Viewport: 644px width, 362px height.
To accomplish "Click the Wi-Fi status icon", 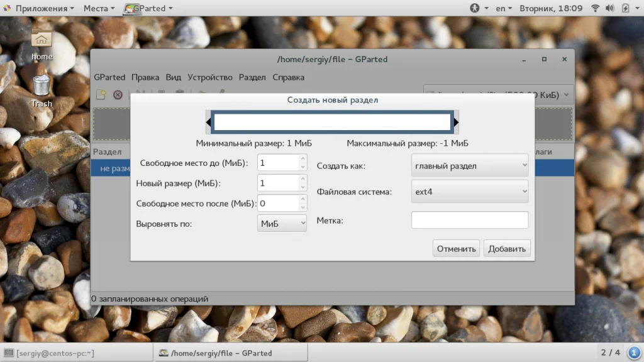I will pos(595,8).
